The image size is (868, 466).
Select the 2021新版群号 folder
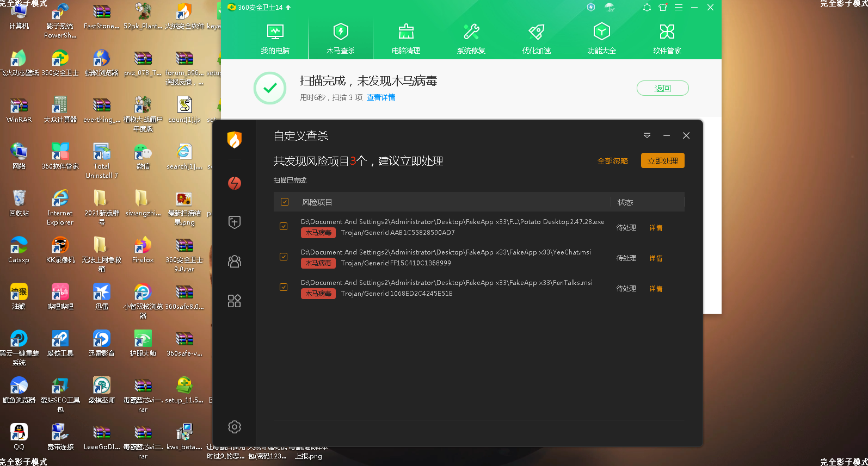coord(102,208)
